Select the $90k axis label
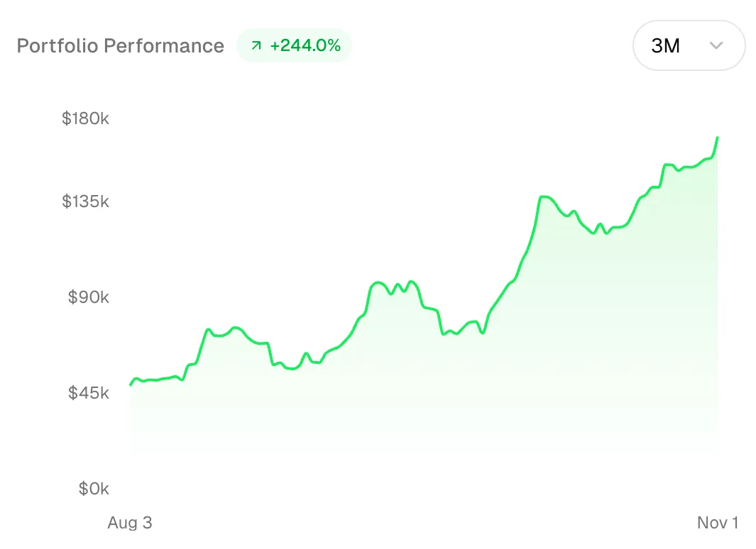The width and height of the screenshot is (756, 549). pyautogui.click(x=88, y=296)
